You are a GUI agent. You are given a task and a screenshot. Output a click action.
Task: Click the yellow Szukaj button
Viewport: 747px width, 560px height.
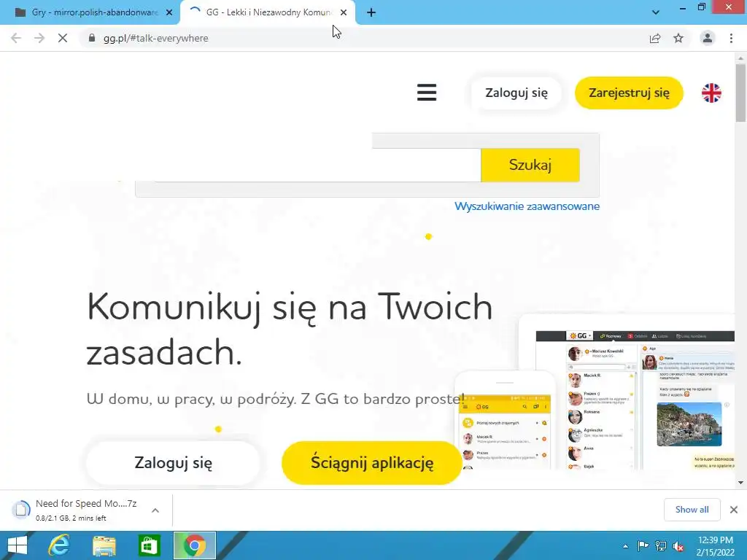tap(530, 165)
